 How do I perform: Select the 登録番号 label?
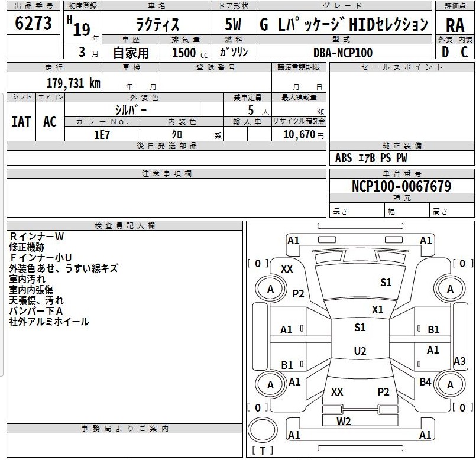tap(216, 67)
